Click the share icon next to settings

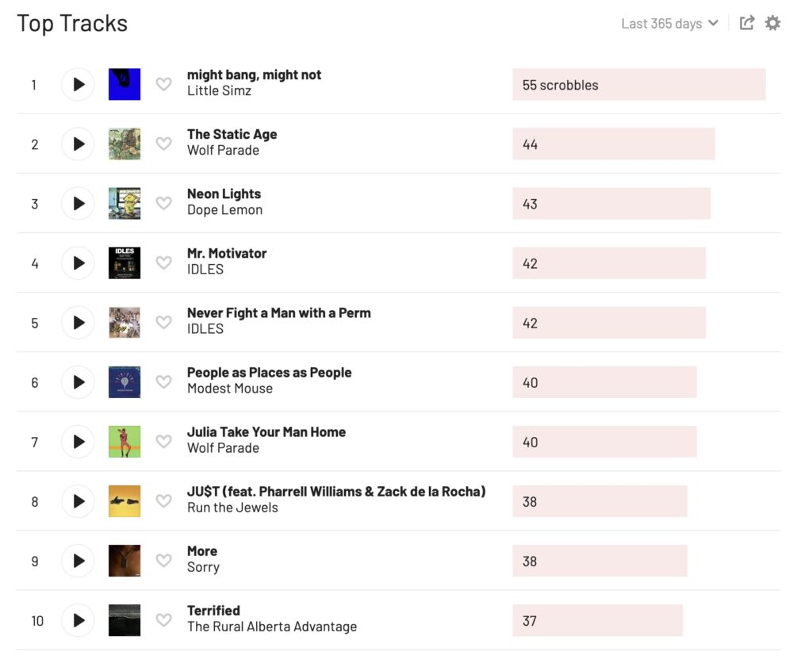747,23
